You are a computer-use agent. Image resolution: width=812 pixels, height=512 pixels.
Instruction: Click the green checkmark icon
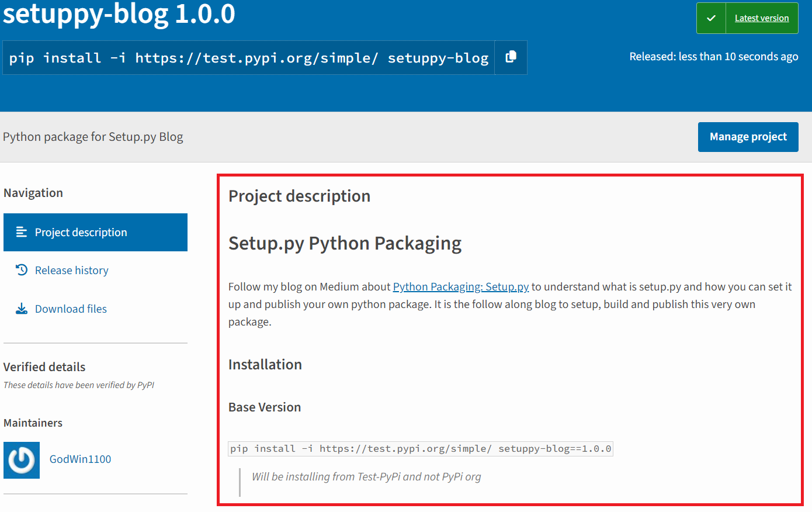click(x=711, y=18)
